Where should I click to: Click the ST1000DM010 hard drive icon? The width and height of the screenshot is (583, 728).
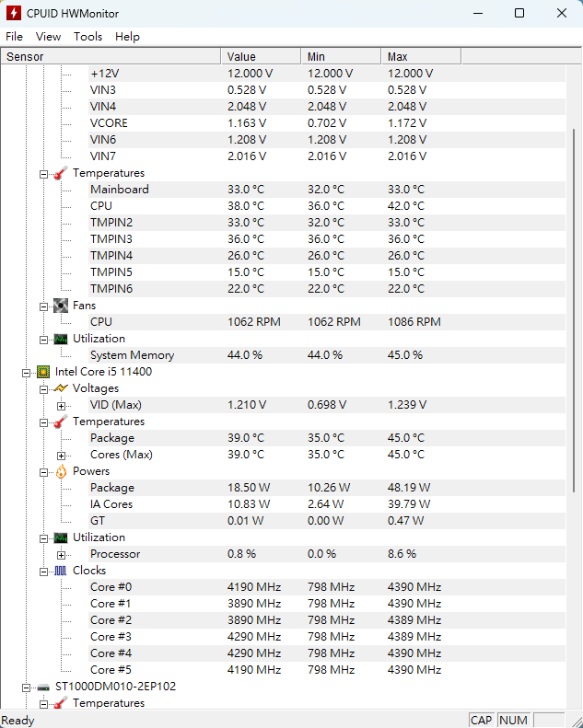coord(43,688)
